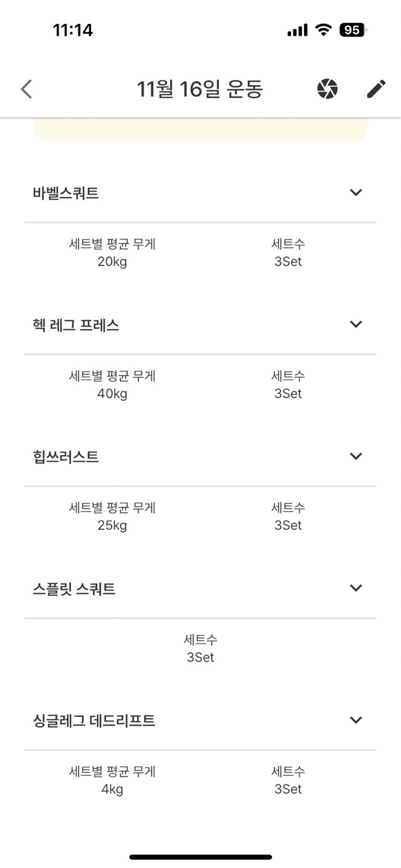401x868 pixels.
Task: Tap the yellow note card
Action: (200, 129)
